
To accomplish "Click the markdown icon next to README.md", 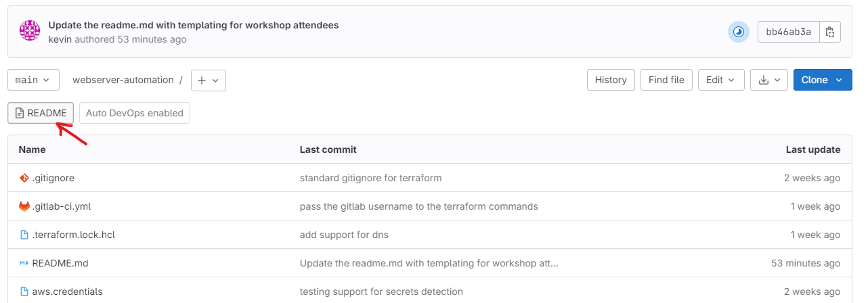I will (24, 263).
